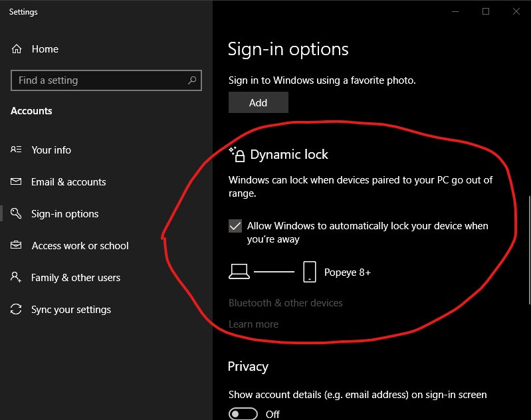Open the Learn more link
The width and height of the screenshot is (531, 420).
click(x=254, y=324)
